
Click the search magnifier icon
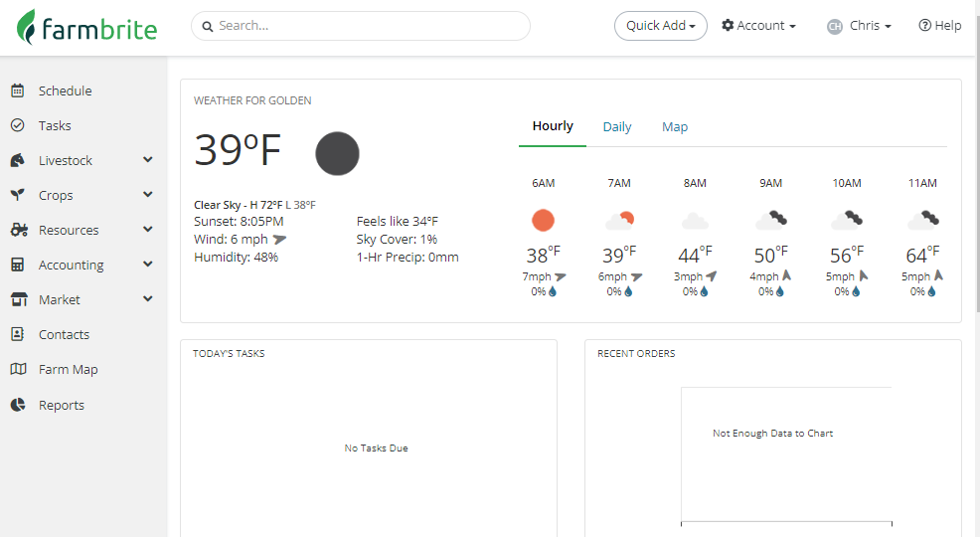[208, 26]
